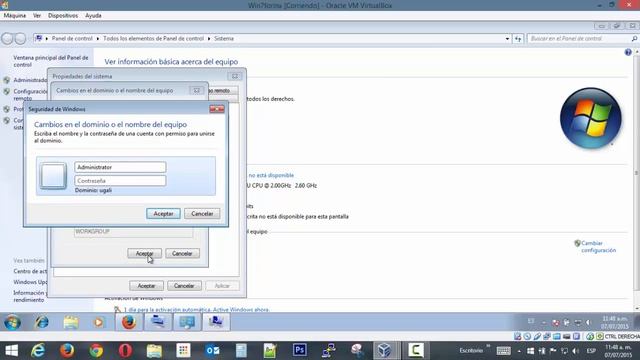Click the user picture tile in credentials
640x360 pixels.
pos(53,176)
